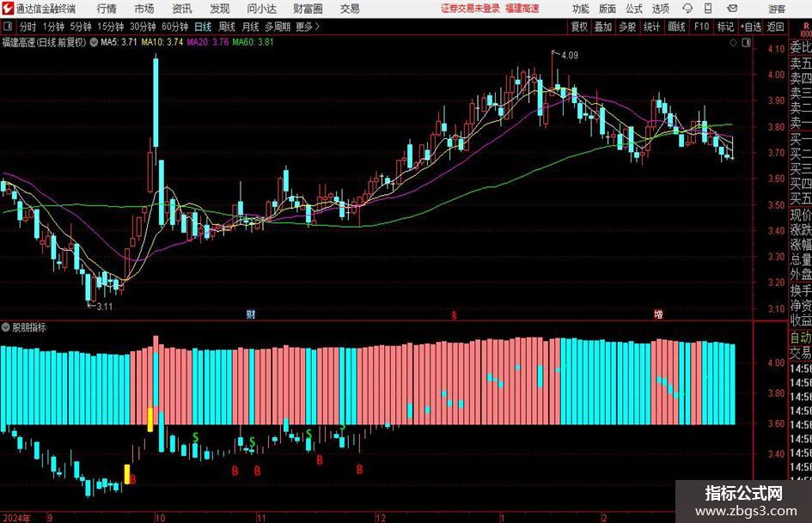Click the 统计 toolbar button
Screen dimensions: 812x523
(x=651, y=27)
